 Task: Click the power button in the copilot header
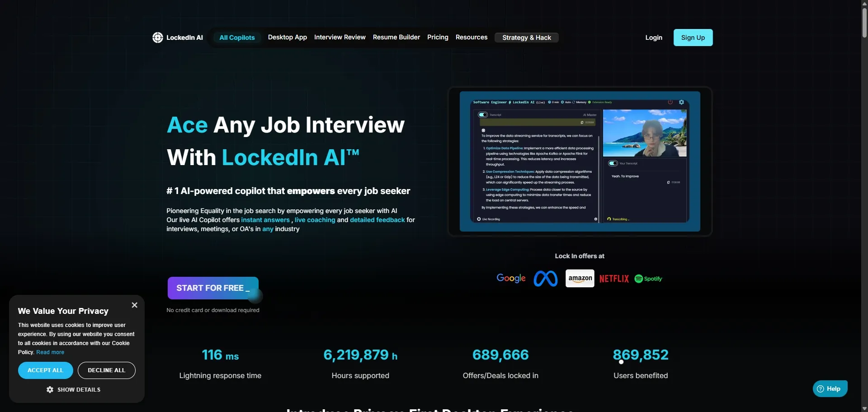tap(671, 102)
